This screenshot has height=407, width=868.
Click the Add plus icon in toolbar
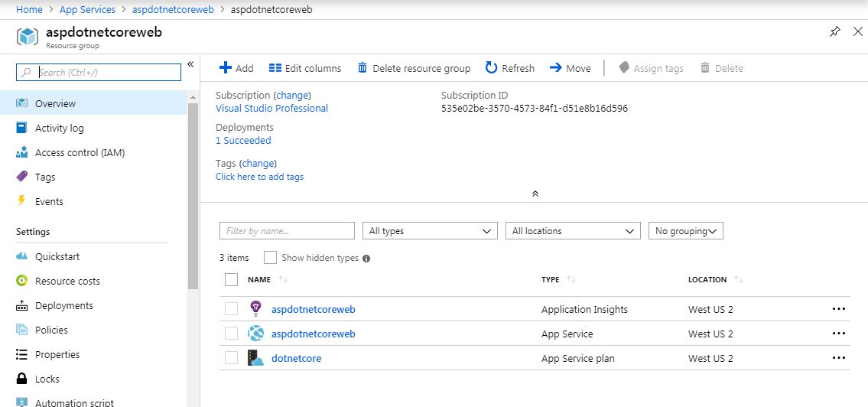(x=226, y=68)
